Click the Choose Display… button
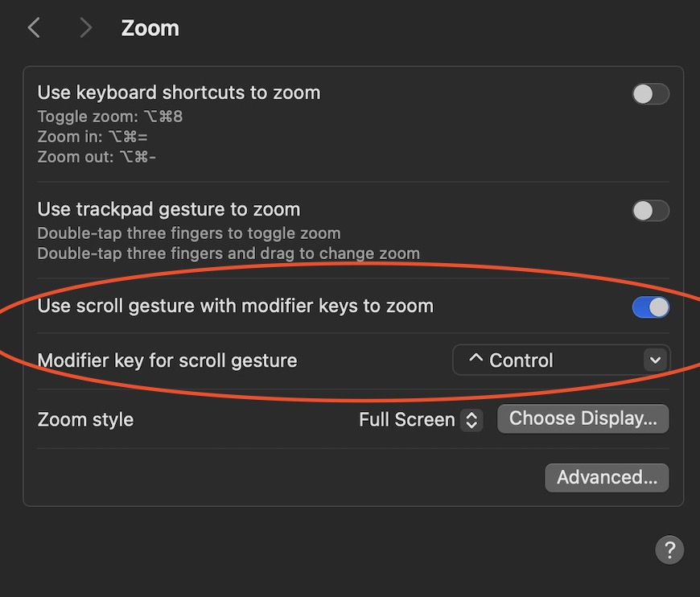This screenshot has width=700, height=597. [x=583, y=419]
